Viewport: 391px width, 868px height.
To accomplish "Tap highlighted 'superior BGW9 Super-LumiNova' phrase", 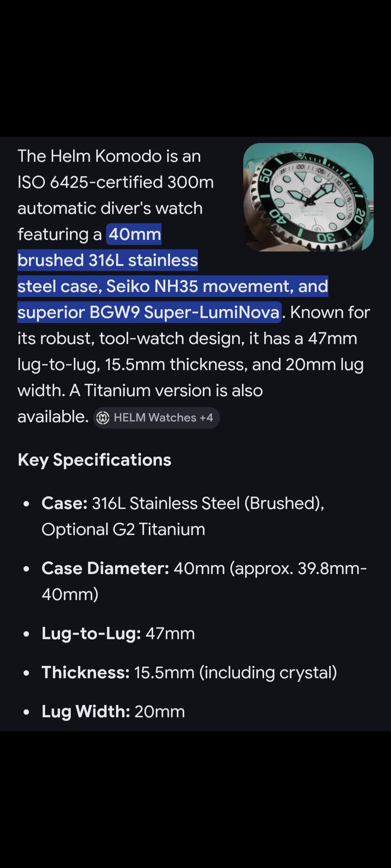I will point(149,313).
